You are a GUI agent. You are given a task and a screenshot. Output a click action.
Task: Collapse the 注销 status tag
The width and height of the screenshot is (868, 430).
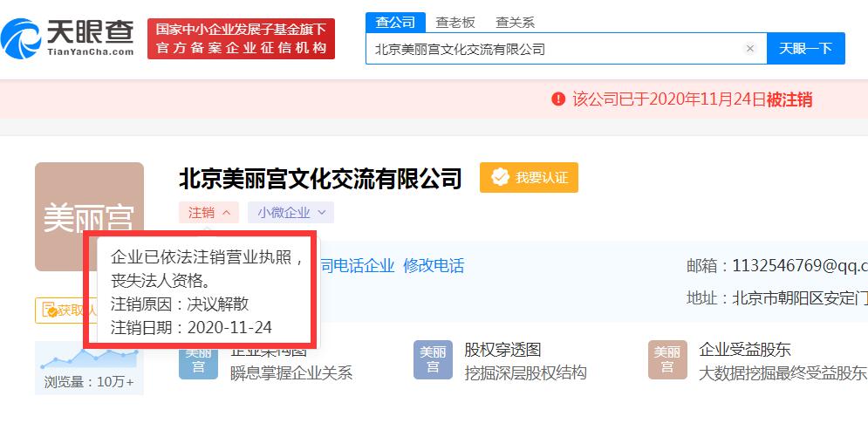coord(208,213)
